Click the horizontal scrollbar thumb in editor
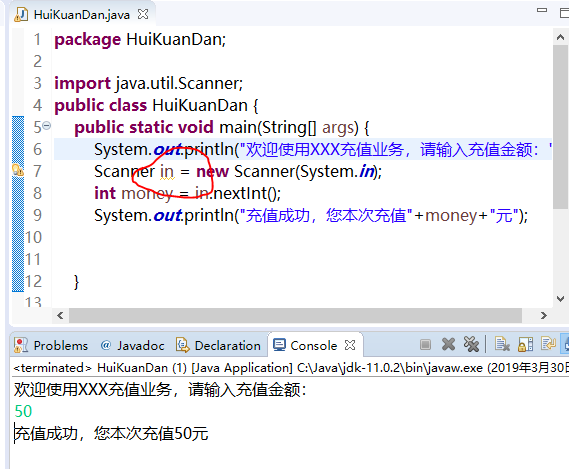Viewport: 569px width, 469px height. (295, 315)
